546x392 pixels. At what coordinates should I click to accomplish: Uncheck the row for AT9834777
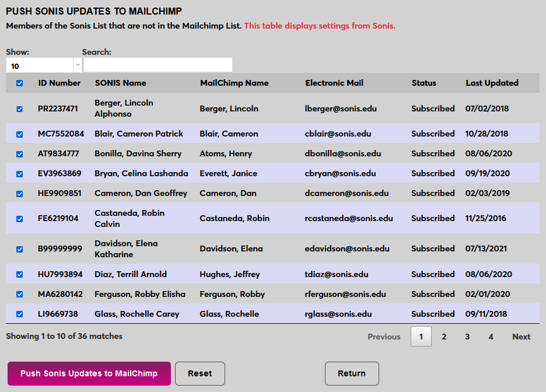pyautogui.click(x=19, y=154)
